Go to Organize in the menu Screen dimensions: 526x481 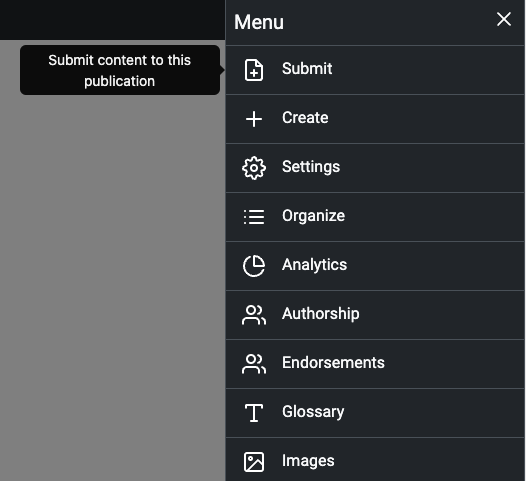(375, 217)
